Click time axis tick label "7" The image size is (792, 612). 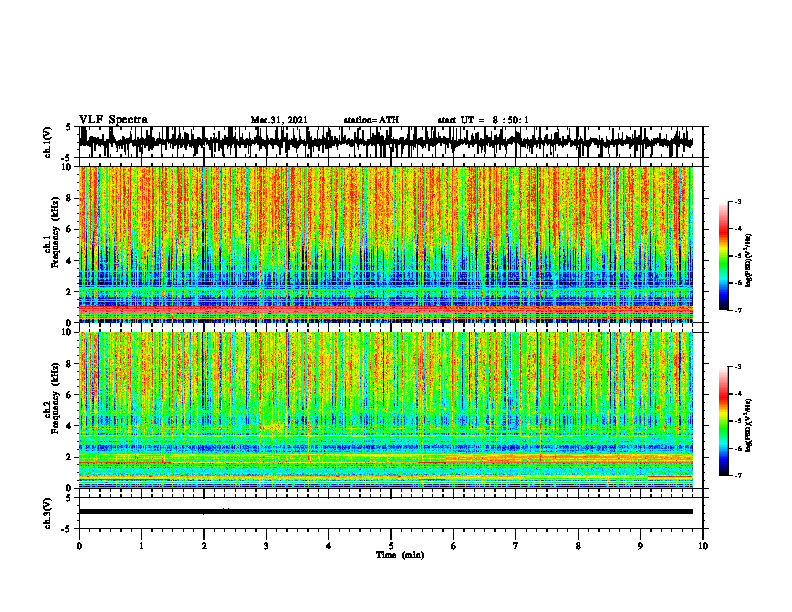point(516,546)
